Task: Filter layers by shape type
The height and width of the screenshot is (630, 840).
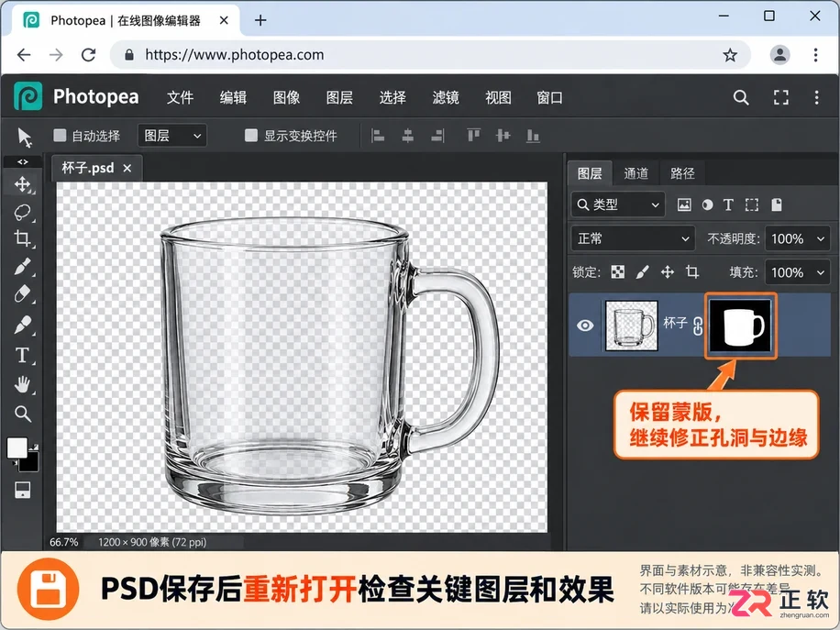Action: (x=752, y=204)
